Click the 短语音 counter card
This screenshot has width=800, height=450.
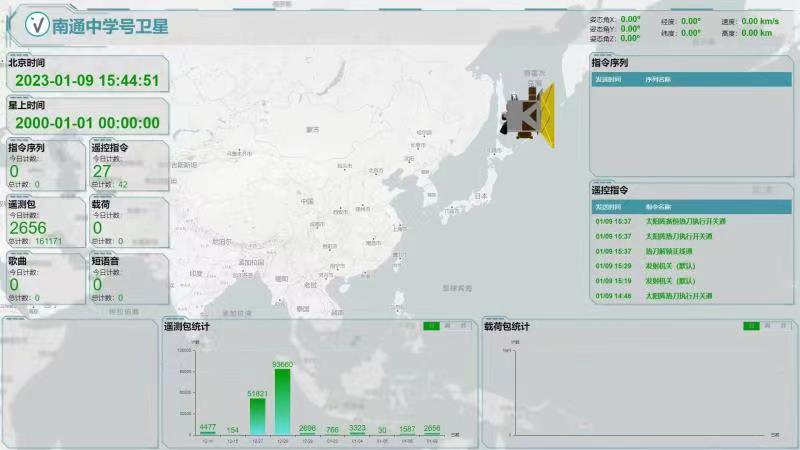coord(125,278)
